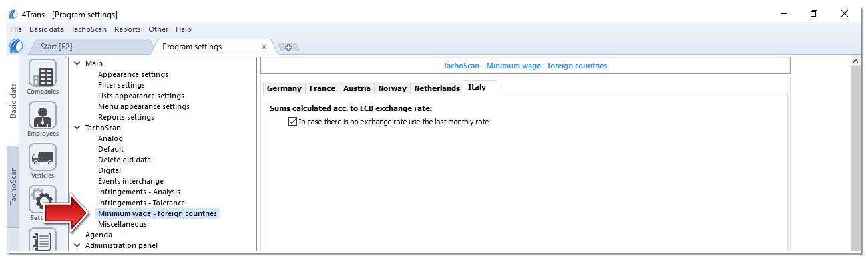Image resolution: width=868 pixels, height=260 pixels.
Task: Collapse the Main tree node
Action: click(x=77, y=63)
